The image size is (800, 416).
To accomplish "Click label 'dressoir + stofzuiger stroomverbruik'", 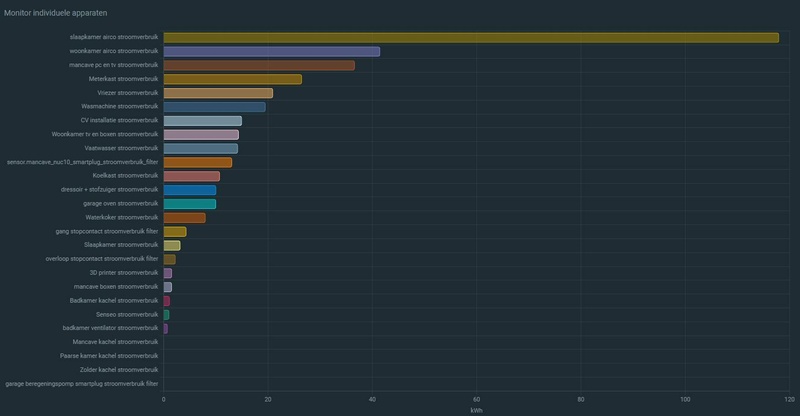I will pyautogui.click(x=109, y=189).
